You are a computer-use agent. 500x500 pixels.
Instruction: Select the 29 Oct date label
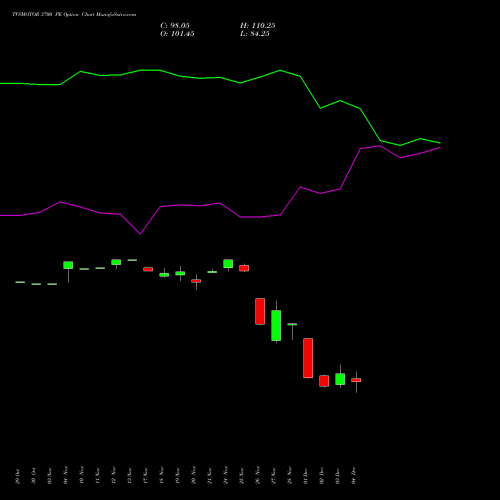tap(18, 476)
